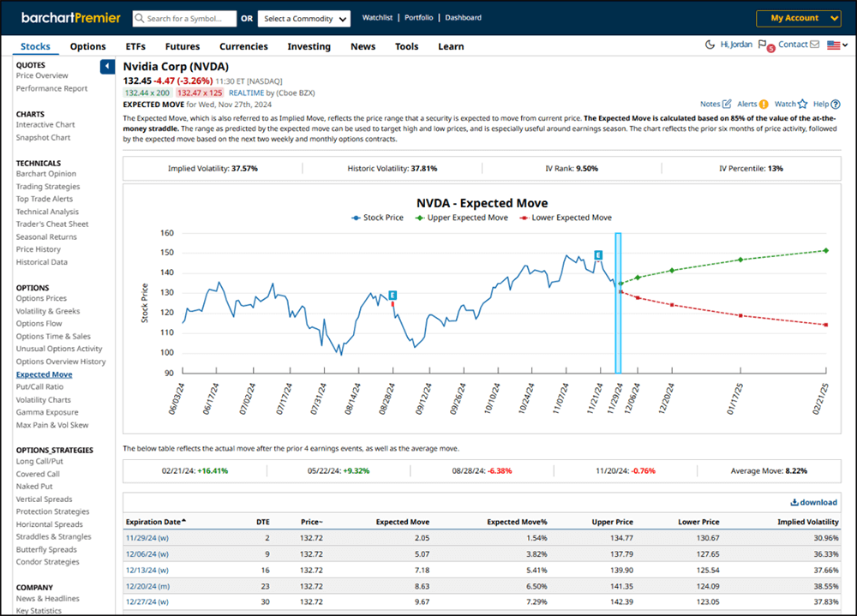Open the Investing tab
The width and height of the screenshot is (857, 616).
pos(309,46)
